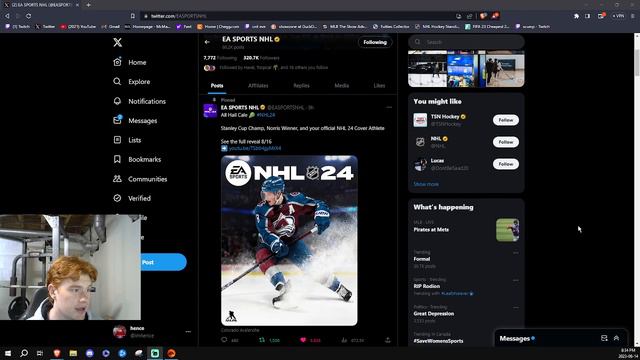Reply to the pinned post
This screenshot has width=640, height=360.
pyautogui.click(x=224, y=340)
